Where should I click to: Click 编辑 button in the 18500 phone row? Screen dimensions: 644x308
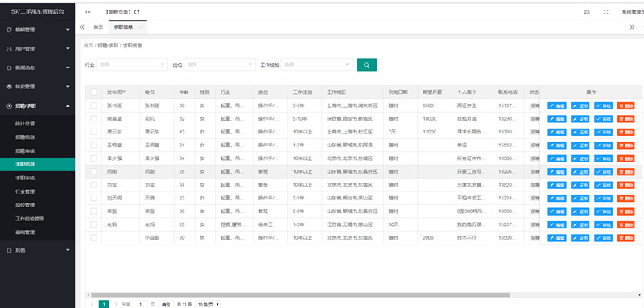click(x=557, y=238)
